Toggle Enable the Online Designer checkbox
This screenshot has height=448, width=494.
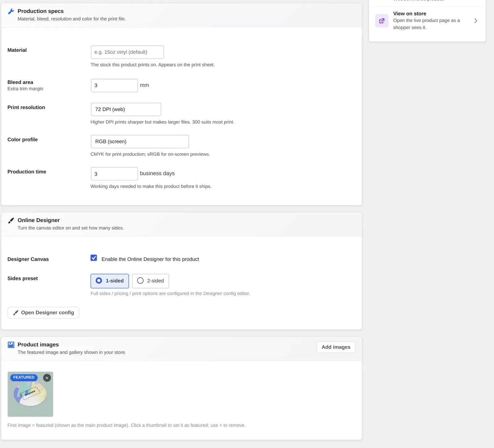[x=94, y=258]
